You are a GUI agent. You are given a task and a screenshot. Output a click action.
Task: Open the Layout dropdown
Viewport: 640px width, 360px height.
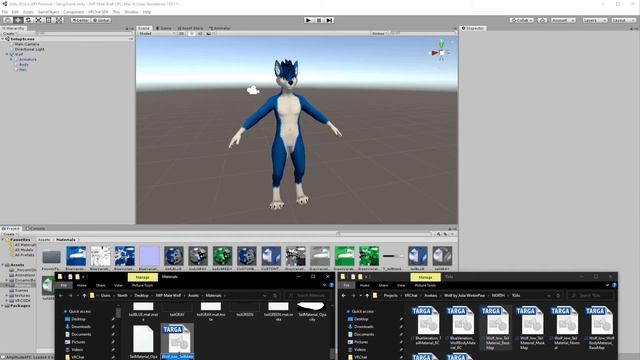click(x=623, y=20)
